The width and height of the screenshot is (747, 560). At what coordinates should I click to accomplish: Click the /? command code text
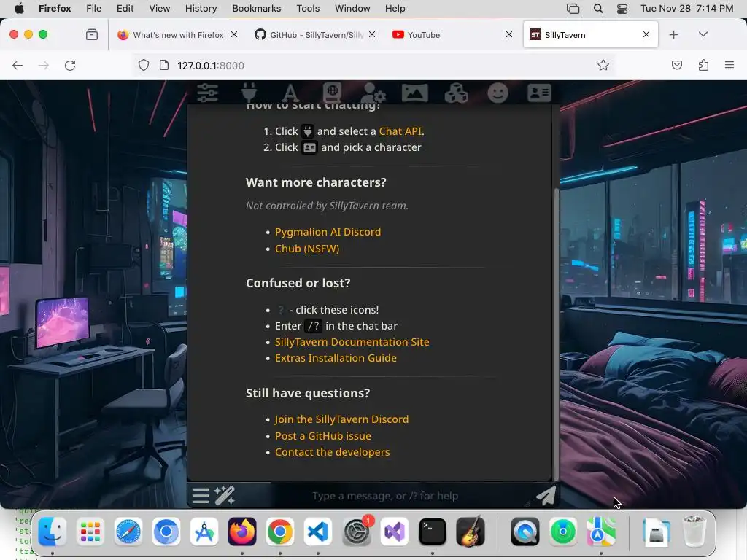pos(314,326)
